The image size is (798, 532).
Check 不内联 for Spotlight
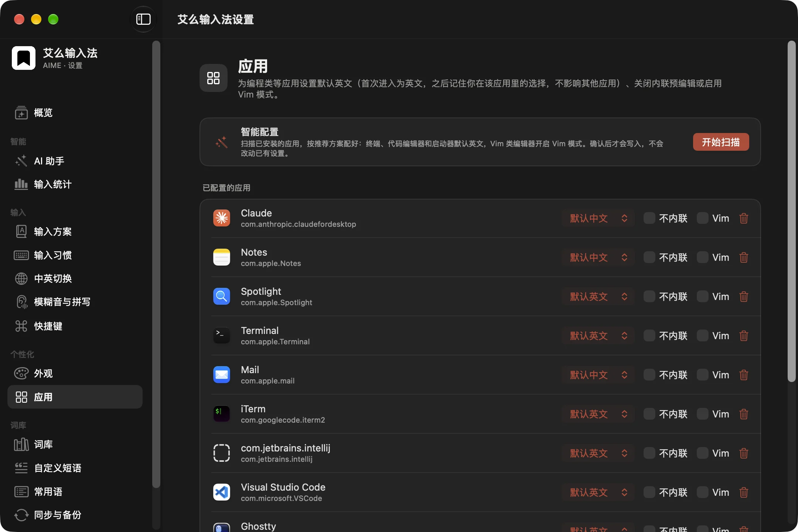click(x=649, y=297)
